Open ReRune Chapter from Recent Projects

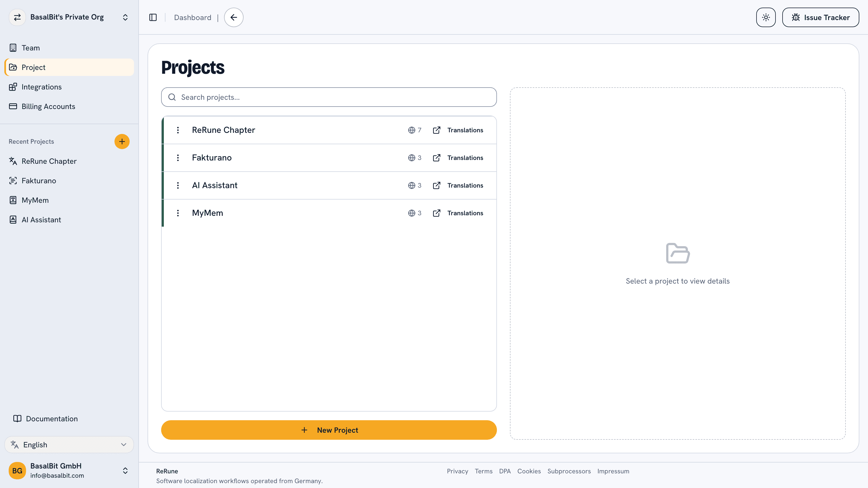(69, 161)
